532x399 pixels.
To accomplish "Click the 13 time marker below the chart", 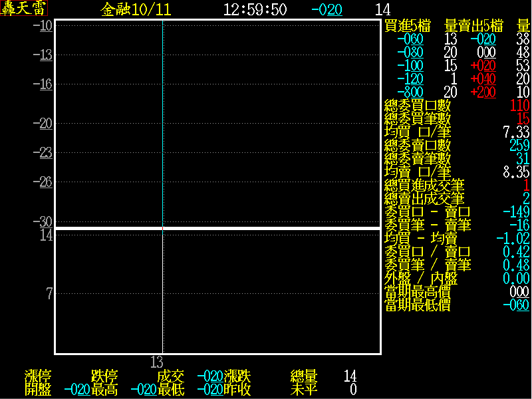I will coord(156,362).
